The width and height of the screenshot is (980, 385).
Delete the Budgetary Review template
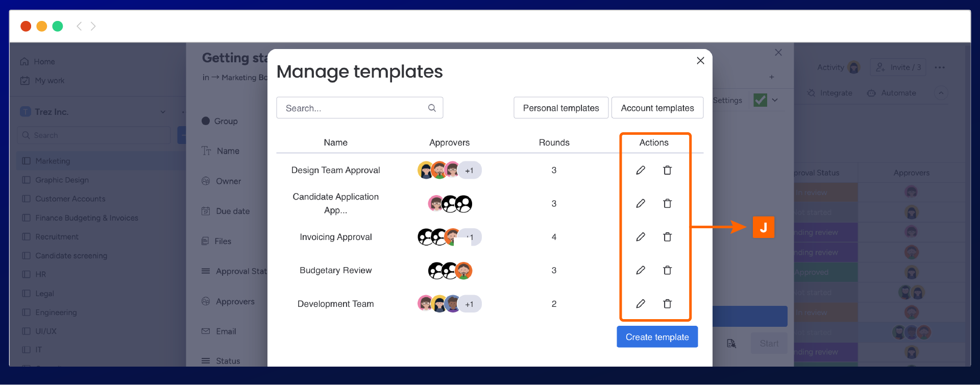(x=667, y=270)
